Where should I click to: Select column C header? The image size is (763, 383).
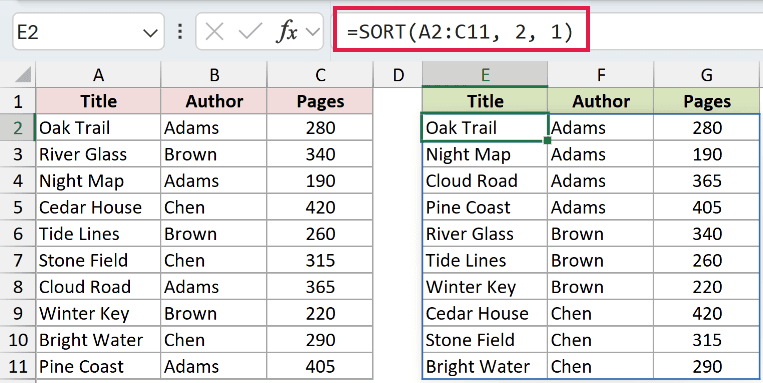[x=320, y=75]
